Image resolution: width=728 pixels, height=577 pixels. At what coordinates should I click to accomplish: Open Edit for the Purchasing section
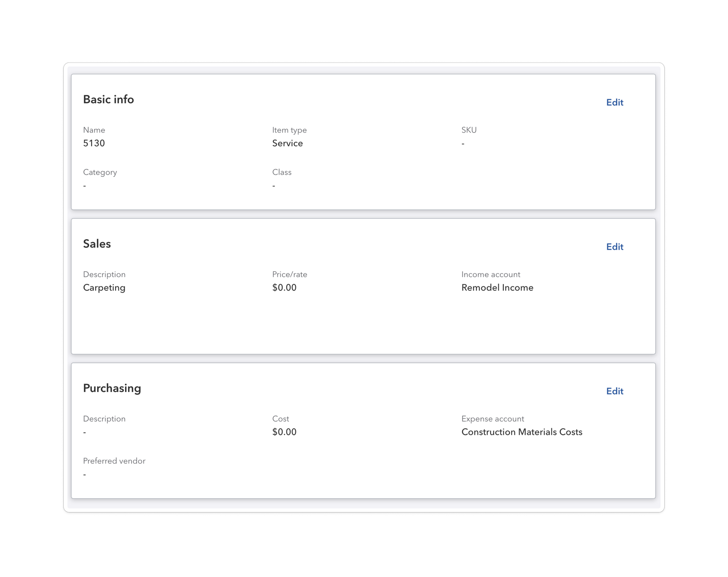click(614, 391)
